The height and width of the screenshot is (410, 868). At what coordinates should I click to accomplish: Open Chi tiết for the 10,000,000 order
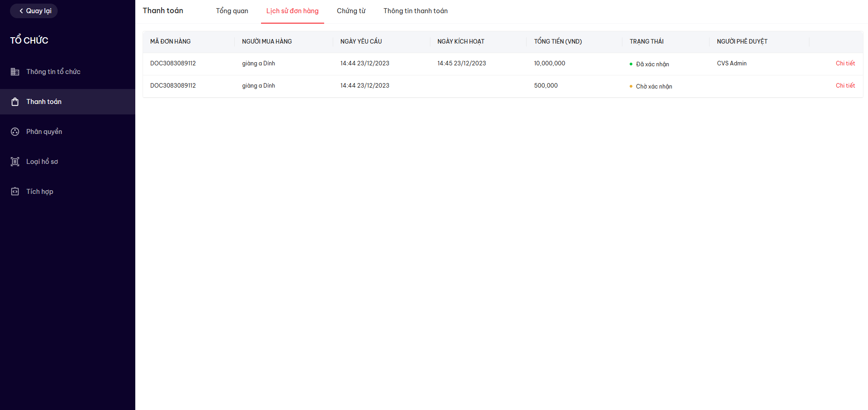click(x=845, y=63)
